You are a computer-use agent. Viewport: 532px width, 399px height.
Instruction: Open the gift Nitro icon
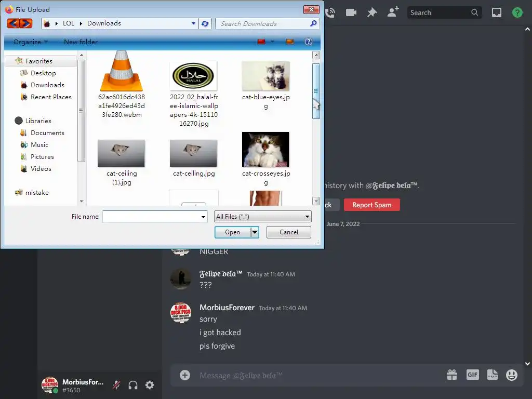coord(451,375)
